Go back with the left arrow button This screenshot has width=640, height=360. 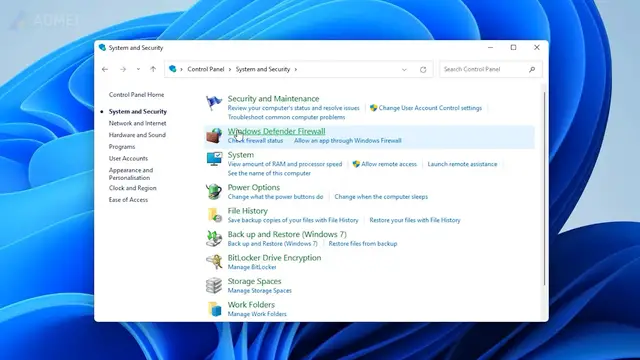click(x=105, y=69)
